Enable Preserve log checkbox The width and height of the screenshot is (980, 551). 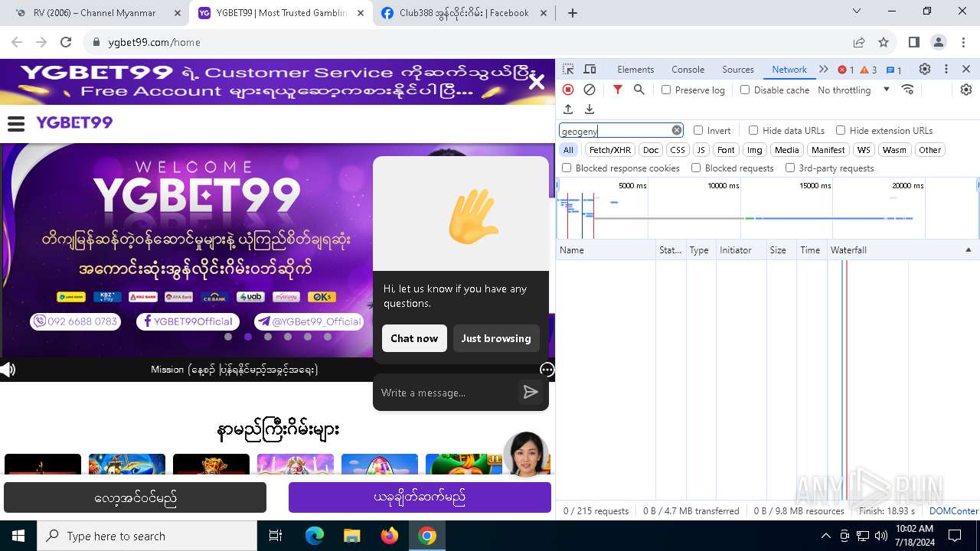[666, 90]
